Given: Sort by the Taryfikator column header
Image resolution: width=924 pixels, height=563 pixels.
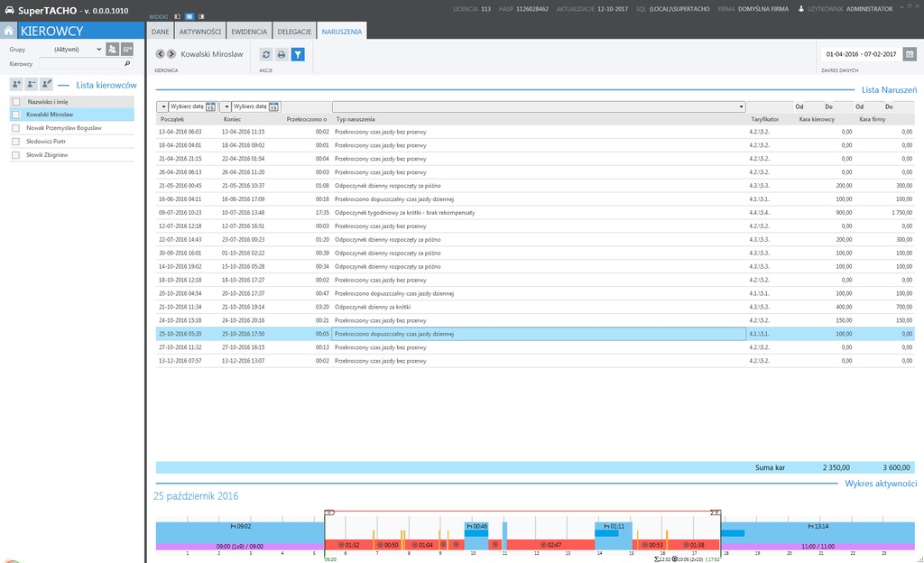Looking at the screenshot, I should coord(765,120).
